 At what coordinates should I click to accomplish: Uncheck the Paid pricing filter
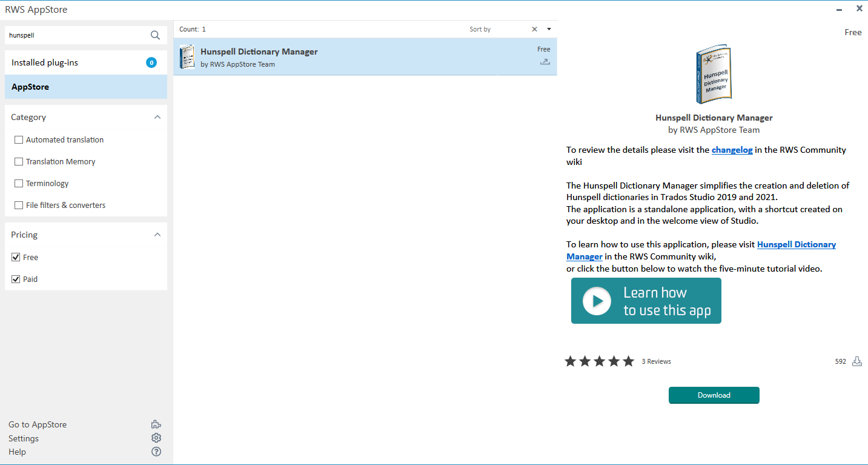[16, 279]
